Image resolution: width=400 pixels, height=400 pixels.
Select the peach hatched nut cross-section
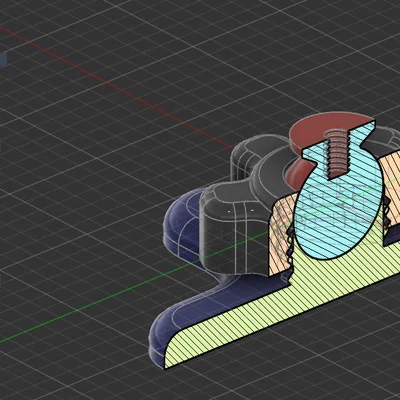[283, 233]
